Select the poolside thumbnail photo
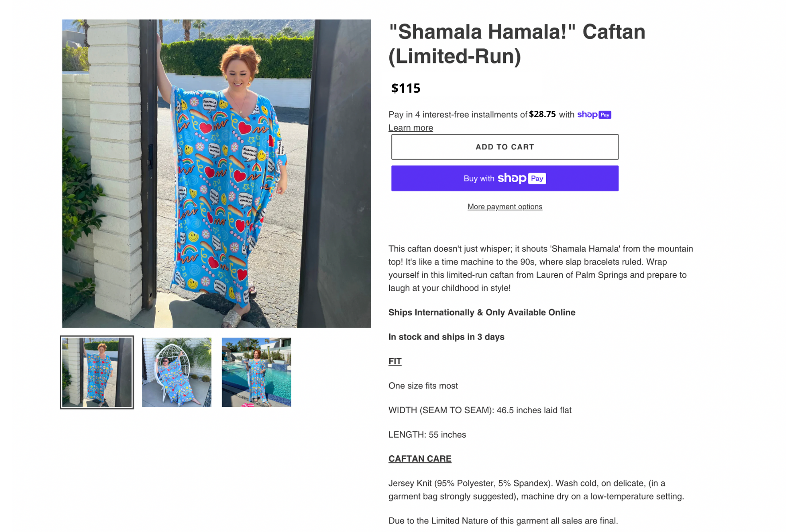This screenshot has height=532, width=798. point(256,372)
